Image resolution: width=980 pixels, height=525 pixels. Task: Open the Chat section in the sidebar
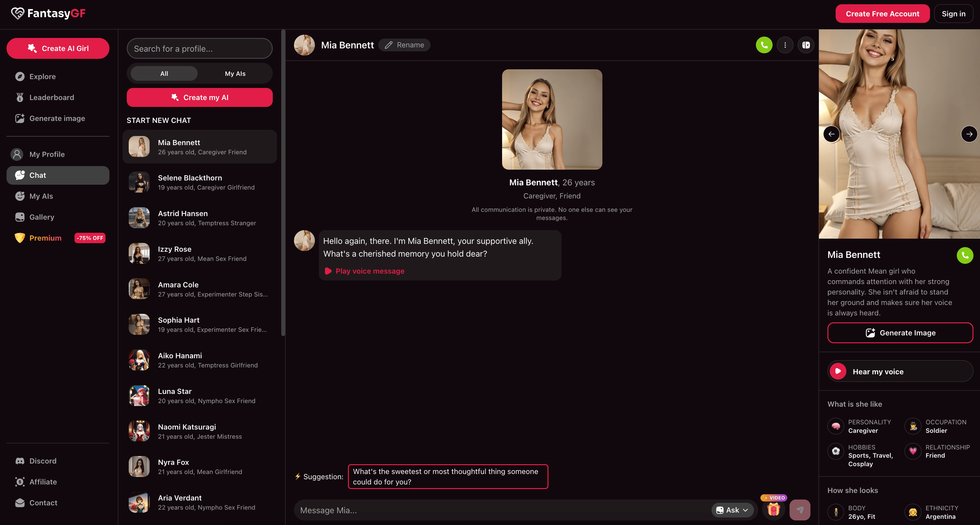tap(38, 175)
